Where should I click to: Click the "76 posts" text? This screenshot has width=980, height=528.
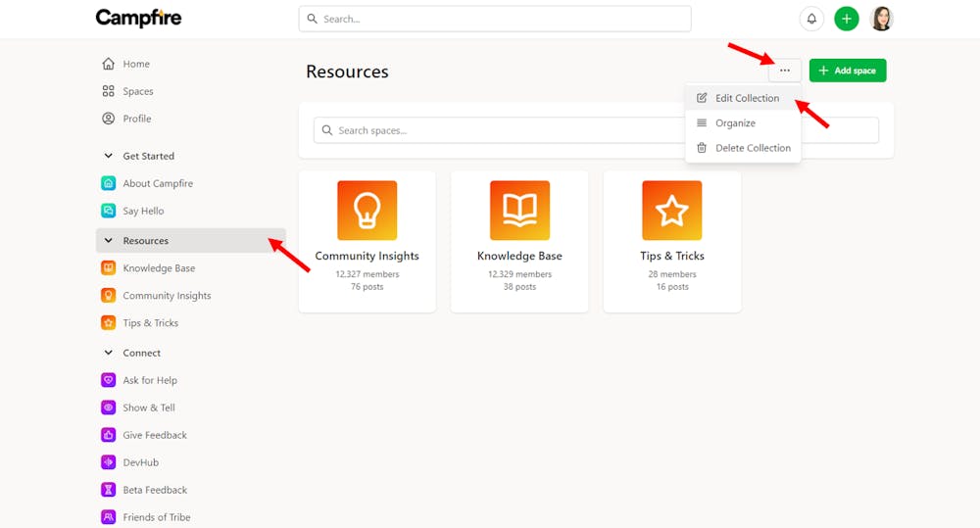click(x=367, y=287)
